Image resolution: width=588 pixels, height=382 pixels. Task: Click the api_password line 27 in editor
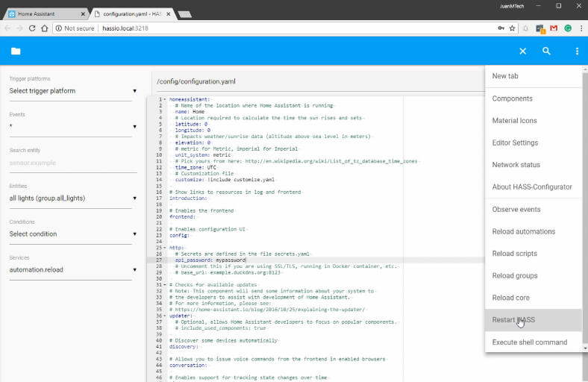tap(210, 260)
